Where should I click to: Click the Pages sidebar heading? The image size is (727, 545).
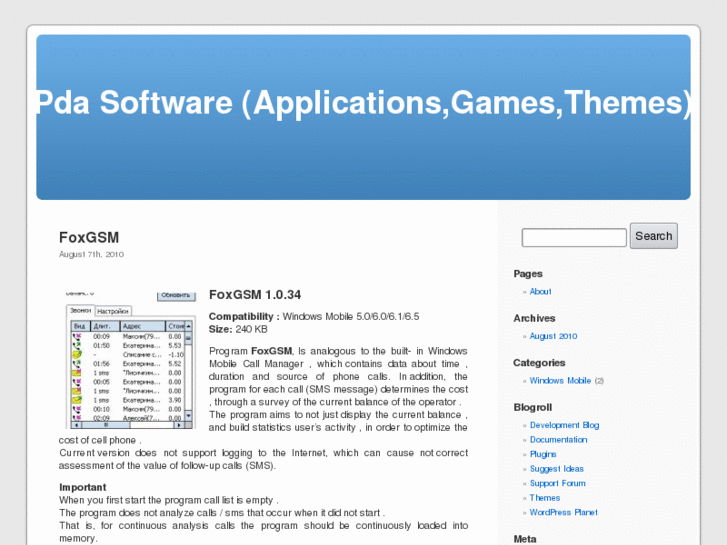(528, 274)
